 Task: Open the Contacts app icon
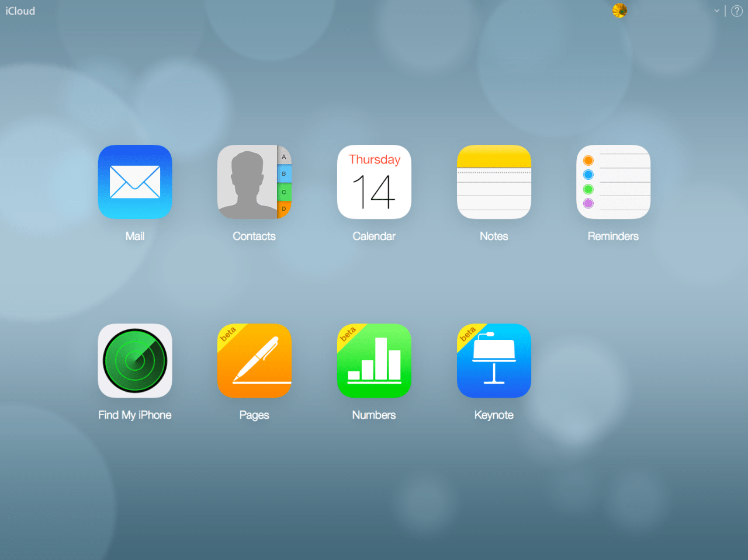pos(254,182)
